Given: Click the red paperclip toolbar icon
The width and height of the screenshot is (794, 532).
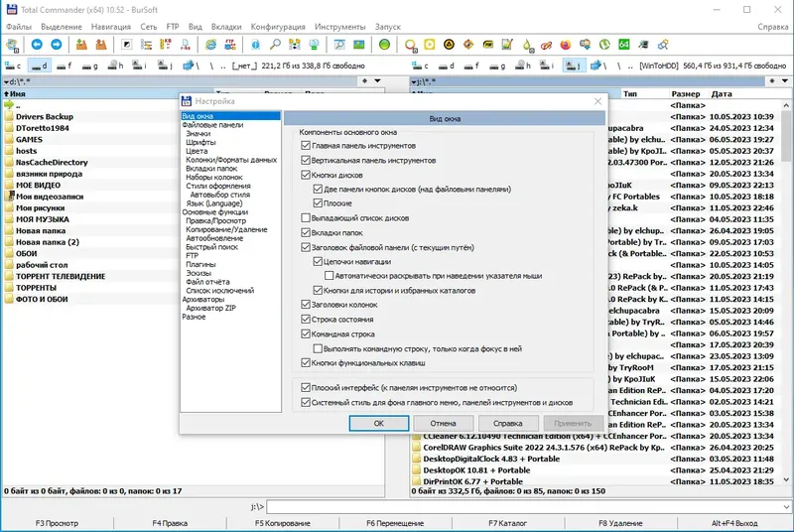Looking at the screenshot, I should point(546,45).
